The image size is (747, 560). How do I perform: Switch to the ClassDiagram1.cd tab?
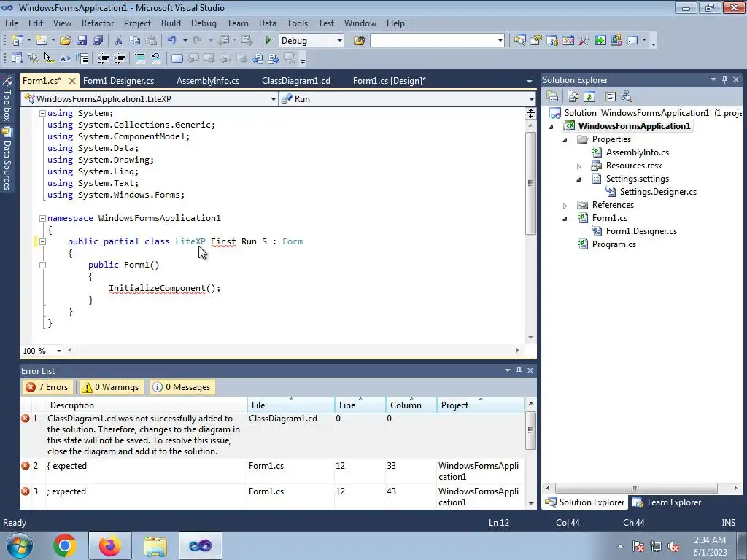coord(296,80)
